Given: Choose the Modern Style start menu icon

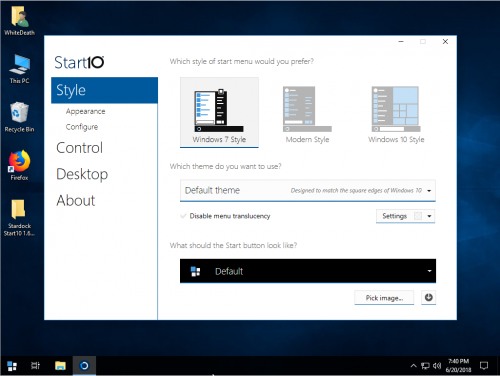Looking at the screenshot, I should click(307, 109).
